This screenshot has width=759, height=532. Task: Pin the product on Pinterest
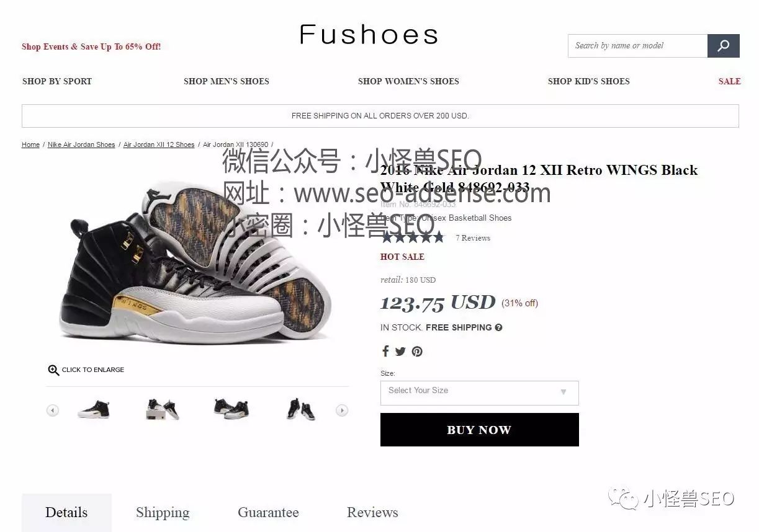point(417,352)
